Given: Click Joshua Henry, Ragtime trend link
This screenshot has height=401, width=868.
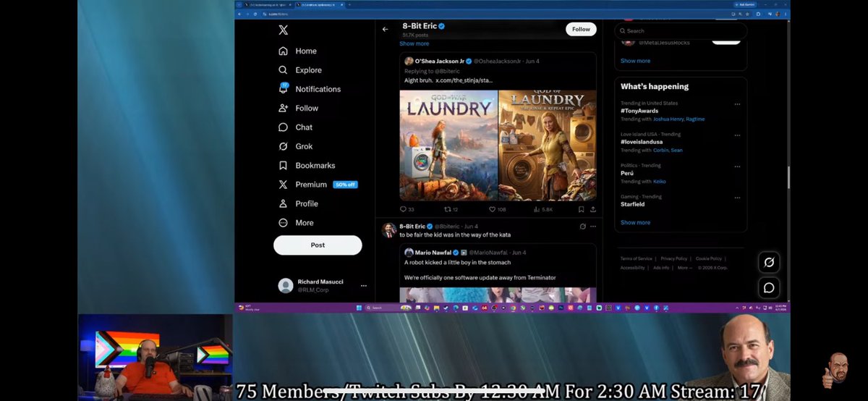Looking at the screenshot, I should click(678, 119).
